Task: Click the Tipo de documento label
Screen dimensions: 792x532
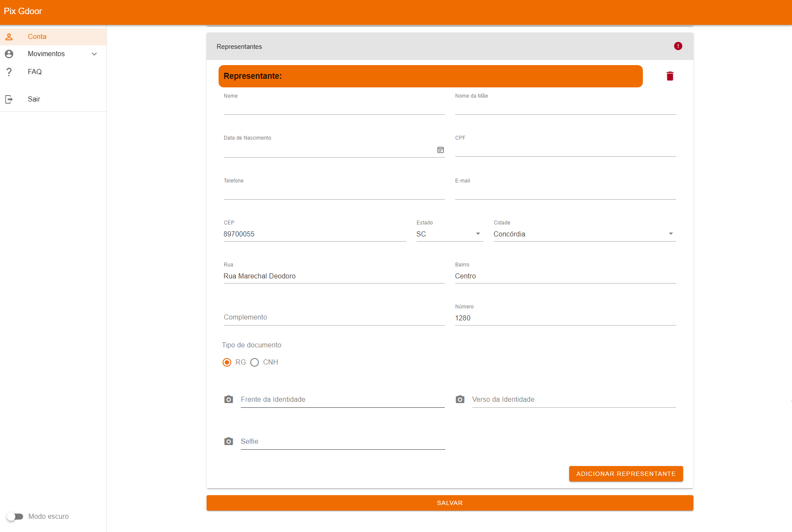Action: point(252,345)
